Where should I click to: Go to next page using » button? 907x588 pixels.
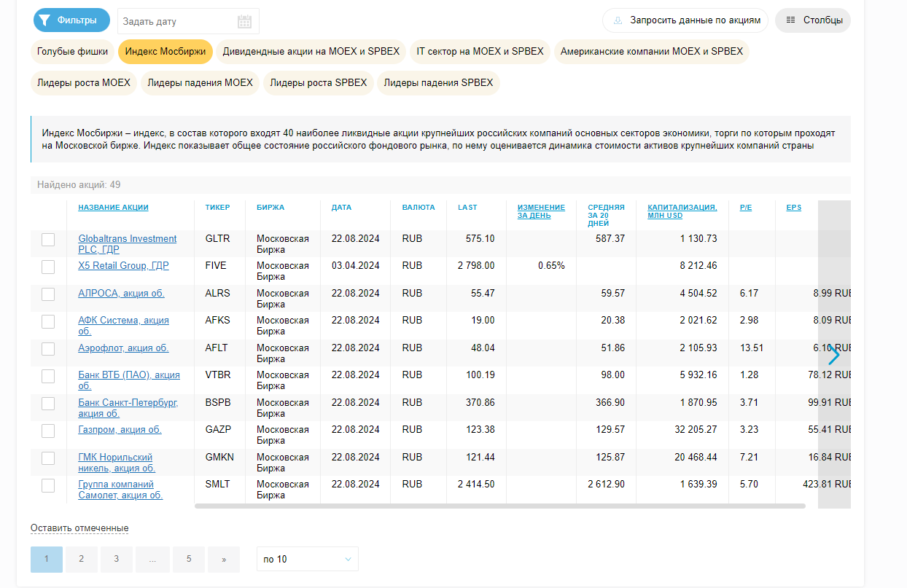[224, 559]
